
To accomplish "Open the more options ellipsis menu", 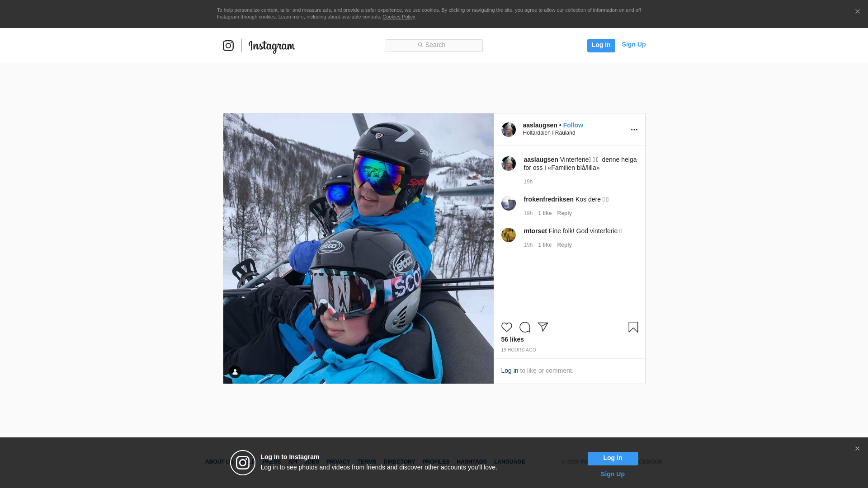I will pyautogui.click(x=634, y=130).
